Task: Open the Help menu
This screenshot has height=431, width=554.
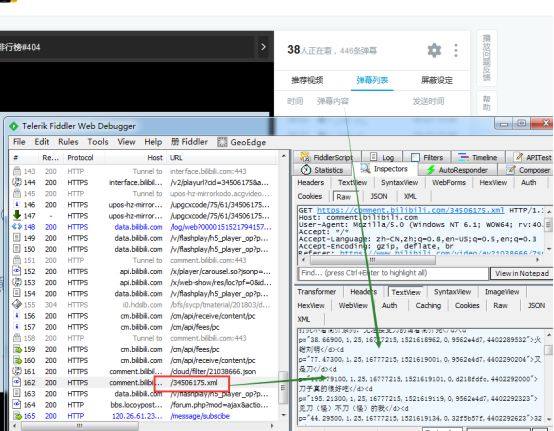Action: (x=153, y=142)
